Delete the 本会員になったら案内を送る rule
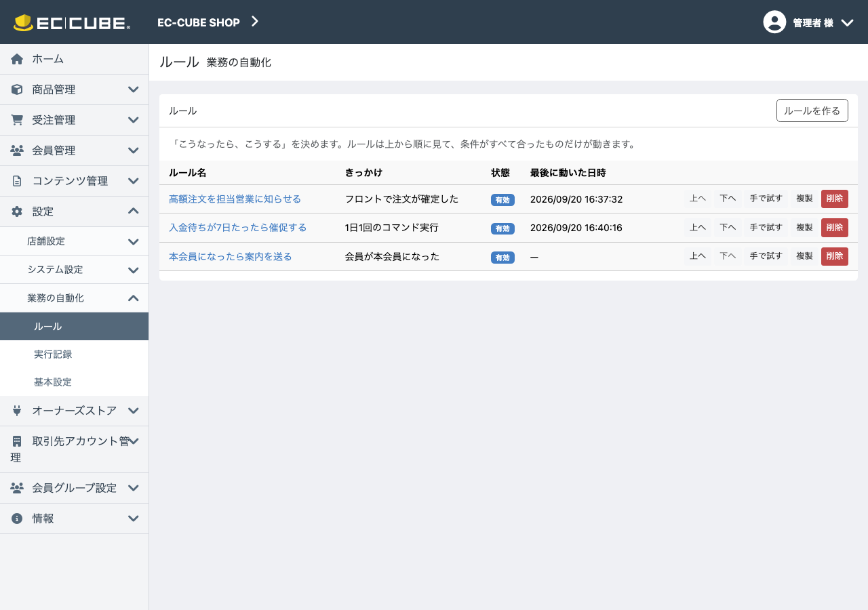868x610 pixels. [x=834, y=256]
